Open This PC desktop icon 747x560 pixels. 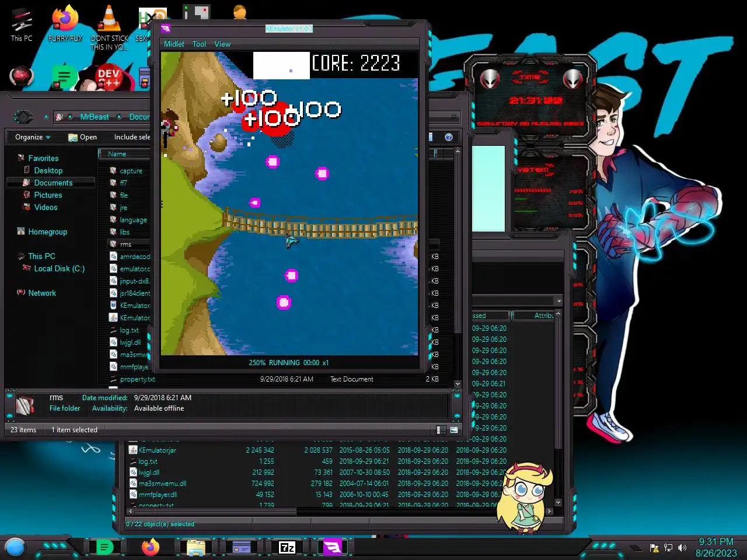[22, 23]
